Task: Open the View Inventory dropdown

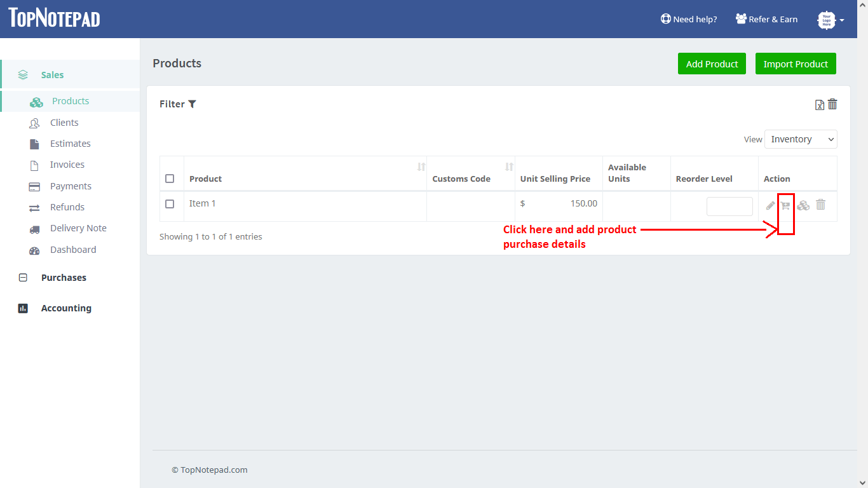Action: click(x=801, y=139)
